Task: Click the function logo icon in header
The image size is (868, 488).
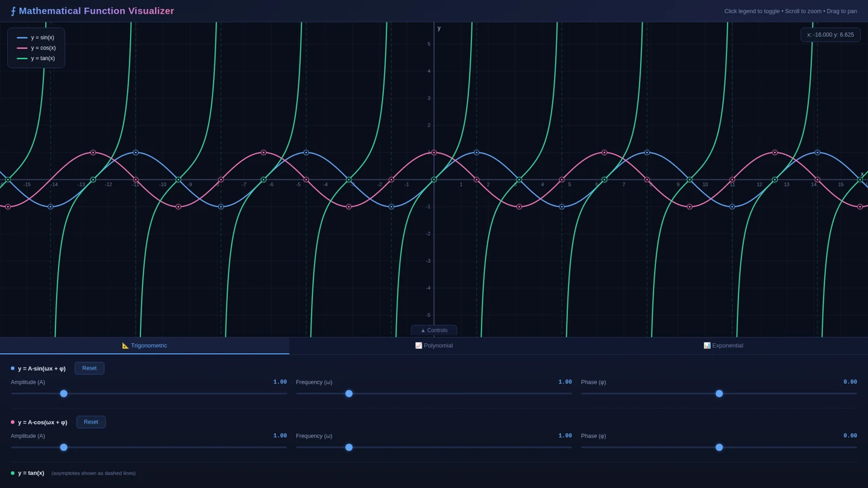Action: pos(13,11)
